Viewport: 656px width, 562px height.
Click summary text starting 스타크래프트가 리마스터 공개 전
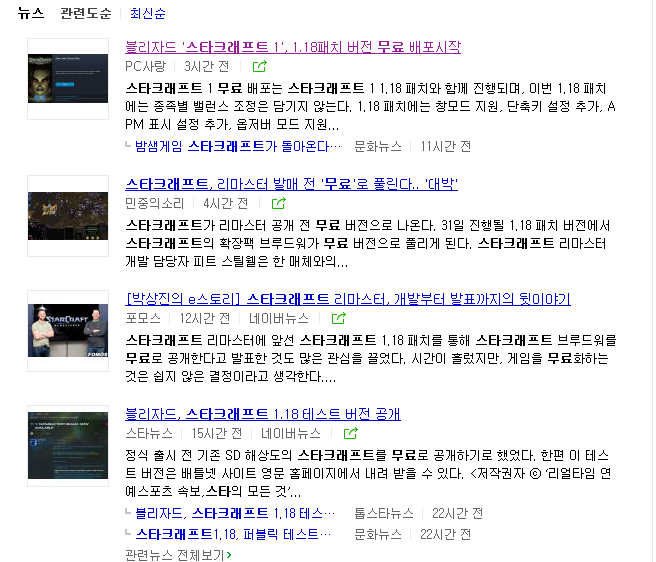click(x=368, y=244)
